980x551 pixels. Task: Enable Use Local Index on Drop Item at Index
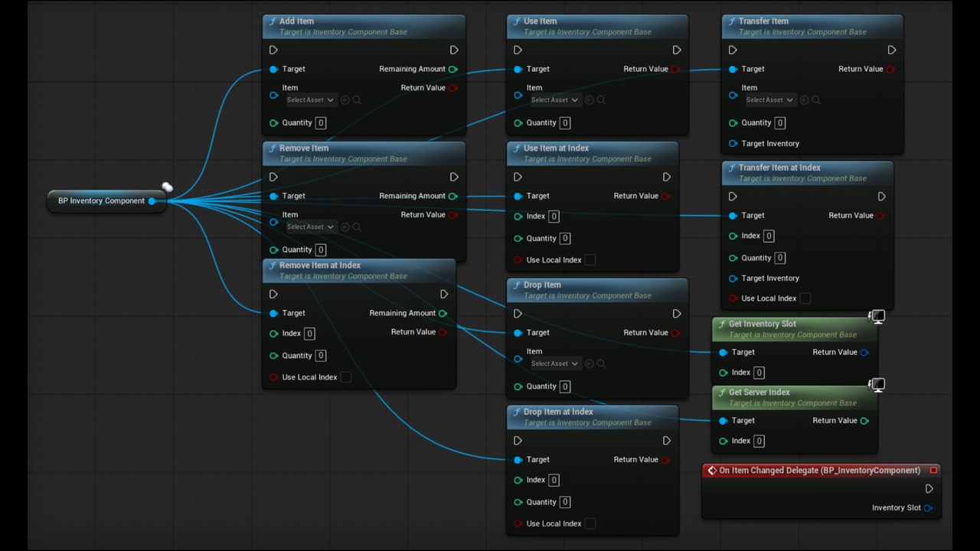(590, 523)
